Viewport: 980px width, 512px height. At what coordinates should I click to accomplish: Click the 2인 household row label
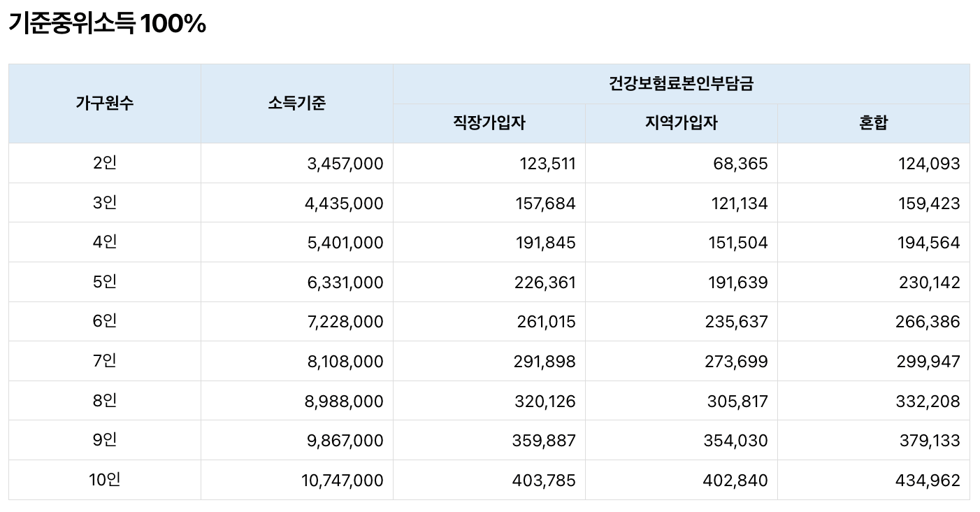coord(103,163)
